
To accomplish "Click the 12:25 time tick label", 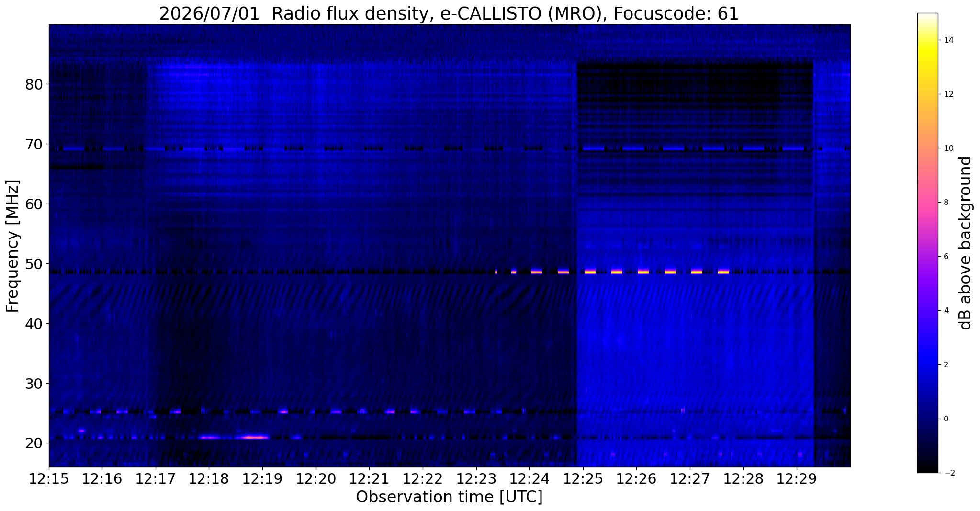I will (x=583, y=478).
